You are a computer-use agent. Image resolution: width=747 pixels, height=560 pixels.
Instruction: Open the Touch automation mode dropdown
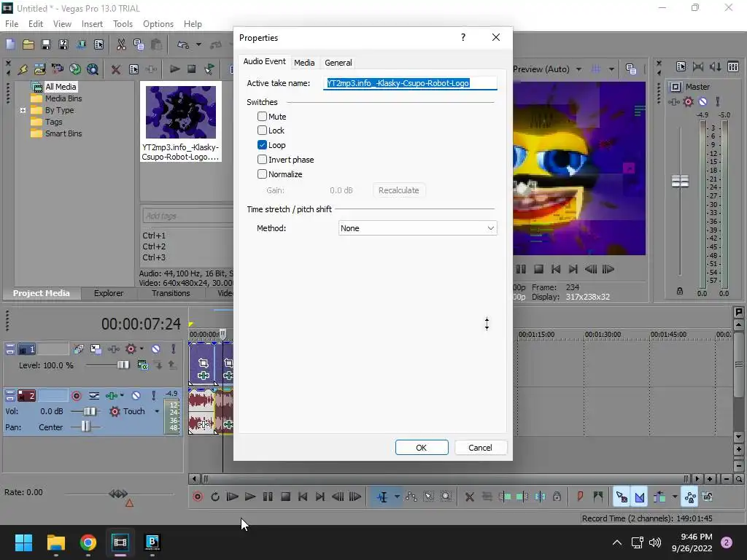tap(157, 411)
